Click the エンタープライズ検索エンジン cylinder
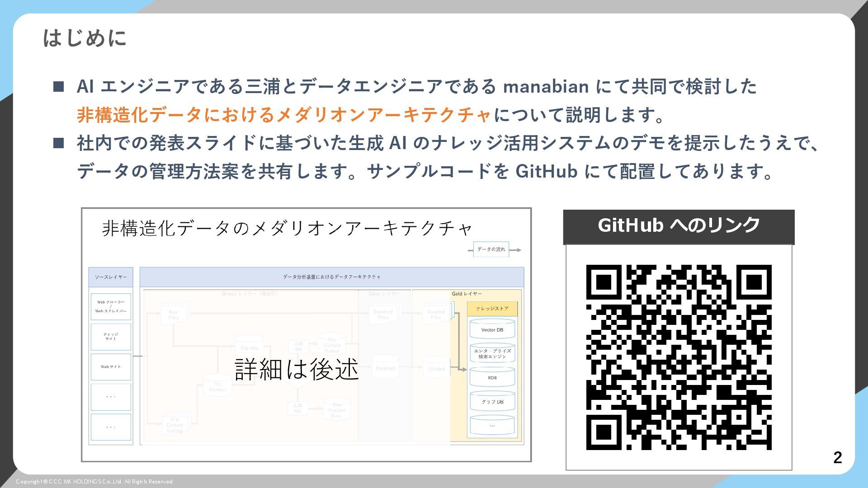868x488 pixels. (x=492, y=353)
